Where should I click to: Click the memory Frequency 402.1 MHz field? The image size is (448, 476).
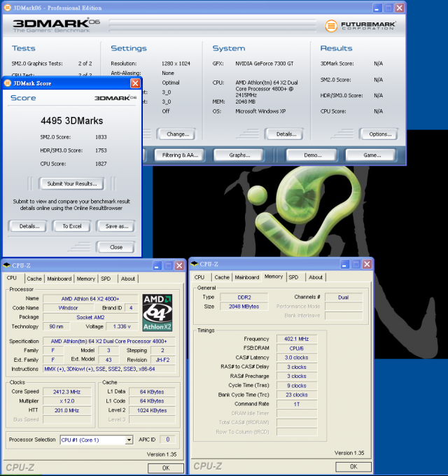(x=297, y=339)
